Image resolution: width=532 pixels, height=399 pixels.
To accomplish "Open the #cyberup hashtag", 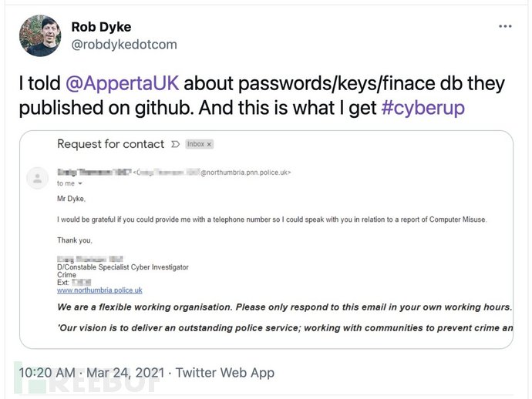I will (423, 107).
